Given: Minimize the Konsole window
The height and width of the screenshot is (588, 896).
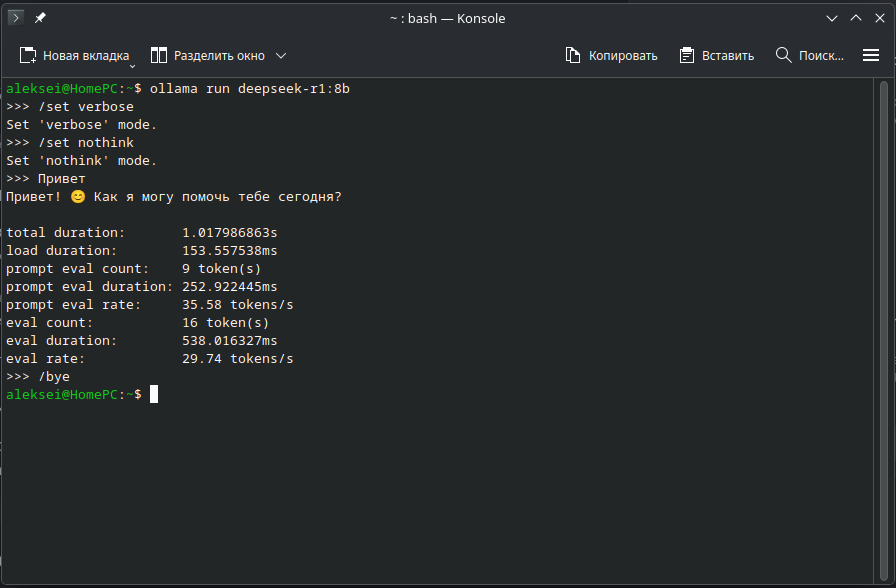Looking at the screenshot, I should click(x=832, y=18).
